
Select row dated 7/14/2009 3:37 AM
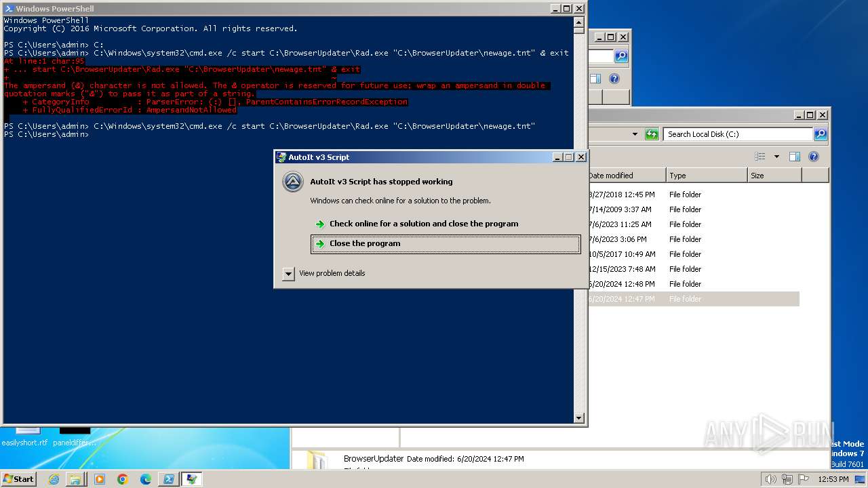point(693,209)
